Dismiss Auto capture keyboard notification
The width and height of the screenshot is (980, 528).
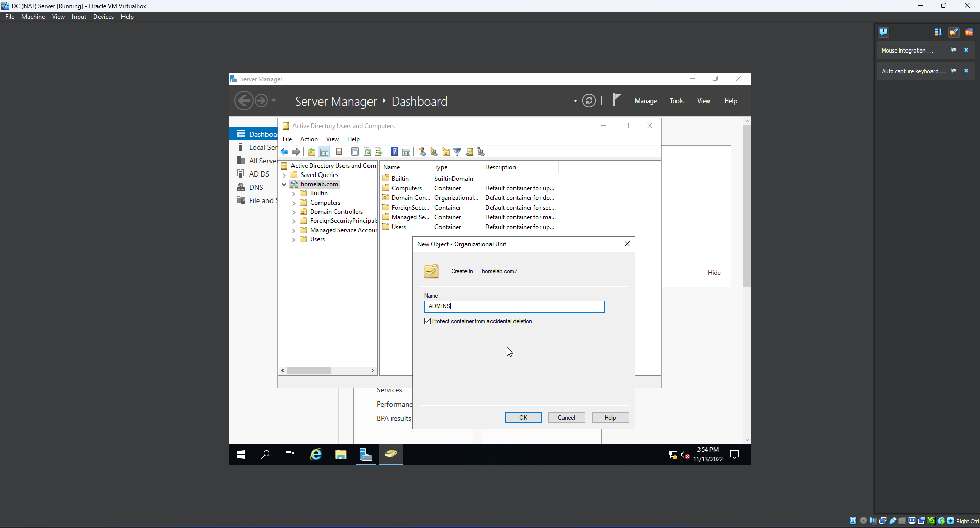point(966,71)
